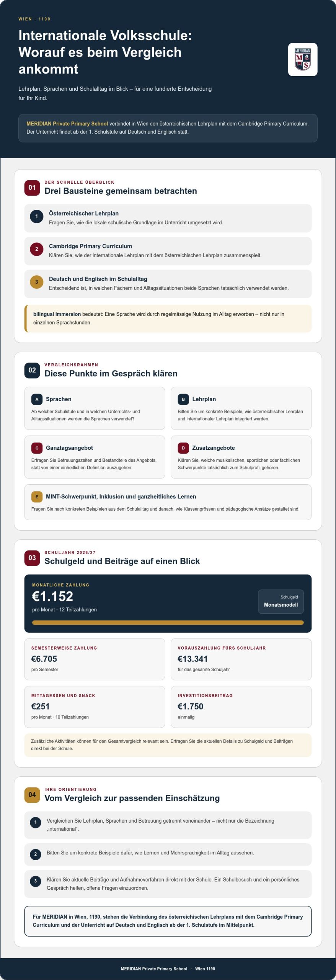Click the red 03 section badge

32,558
